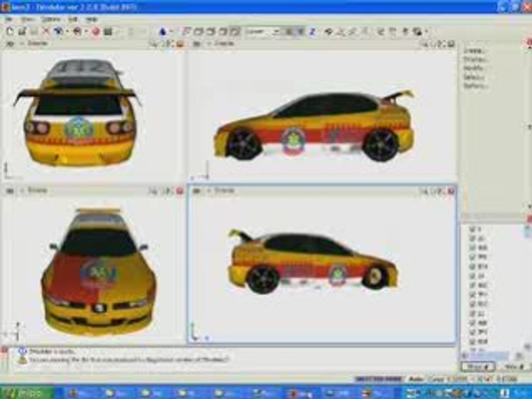532x399 pixels.
Task: Open dropdown arrow at the top toolbar end
Action: click(x=426, y=32)
